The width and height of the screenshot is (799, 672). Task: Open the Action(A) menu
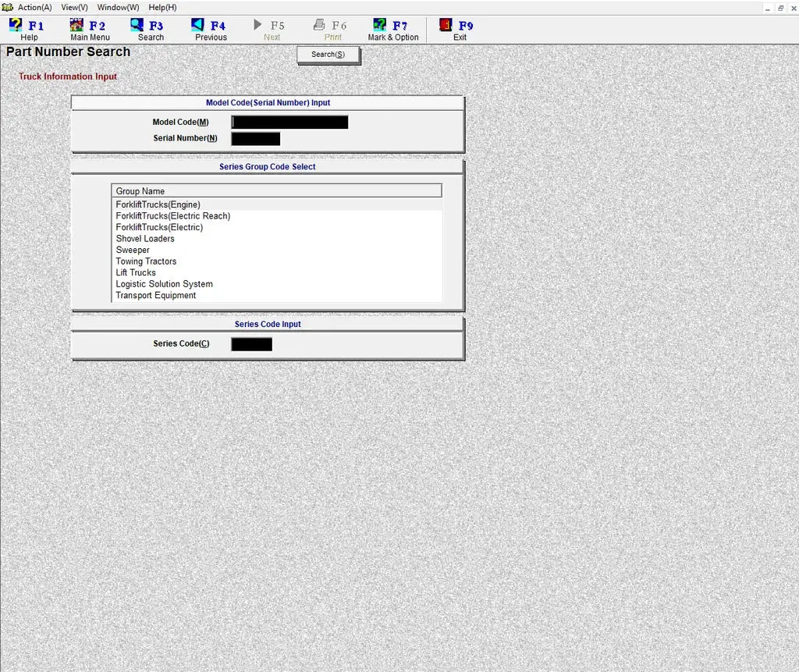pos(34,7)
